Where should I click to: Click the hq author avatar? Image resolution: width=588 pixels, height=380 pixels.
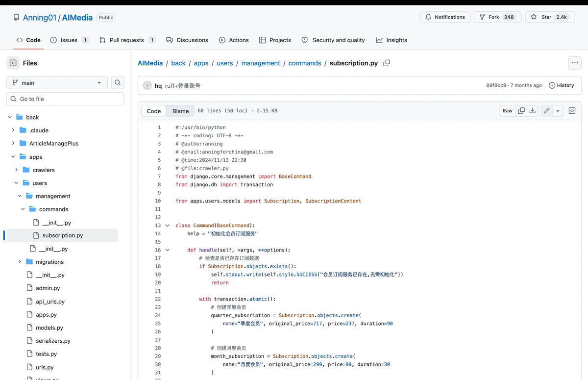(147, 85)
